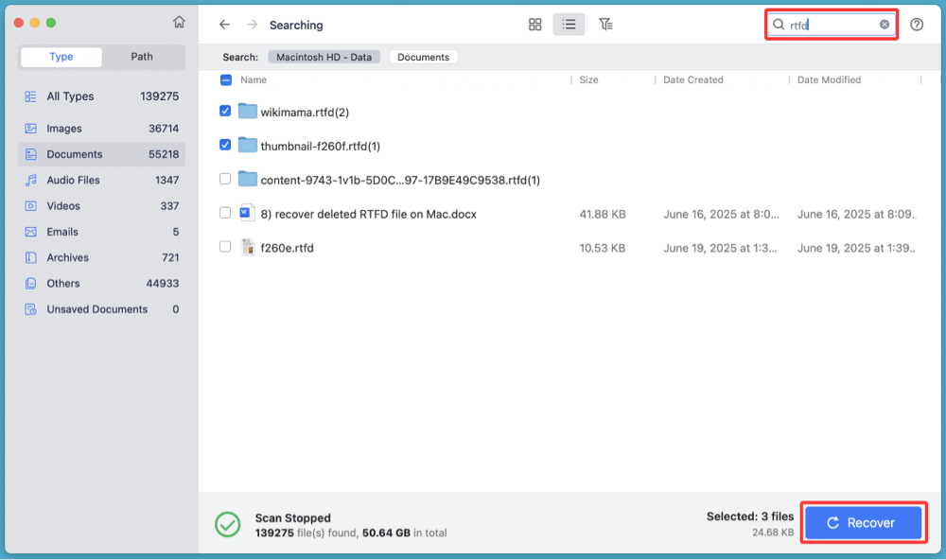Select the Type tab
Viewport: 946px width, 560px height.
coord(60,57)
